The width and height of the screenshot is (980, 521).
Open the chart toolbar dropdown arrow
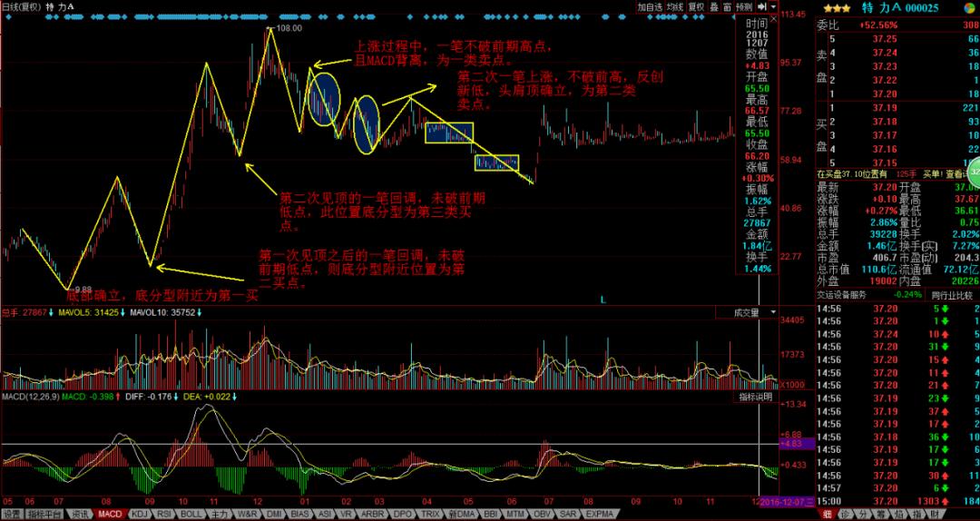click(x=773, y=7)
